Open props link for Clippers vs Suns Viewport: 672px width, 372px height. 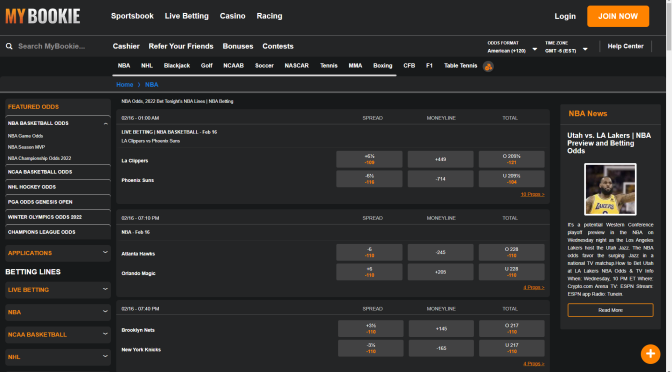click(532, 195)
